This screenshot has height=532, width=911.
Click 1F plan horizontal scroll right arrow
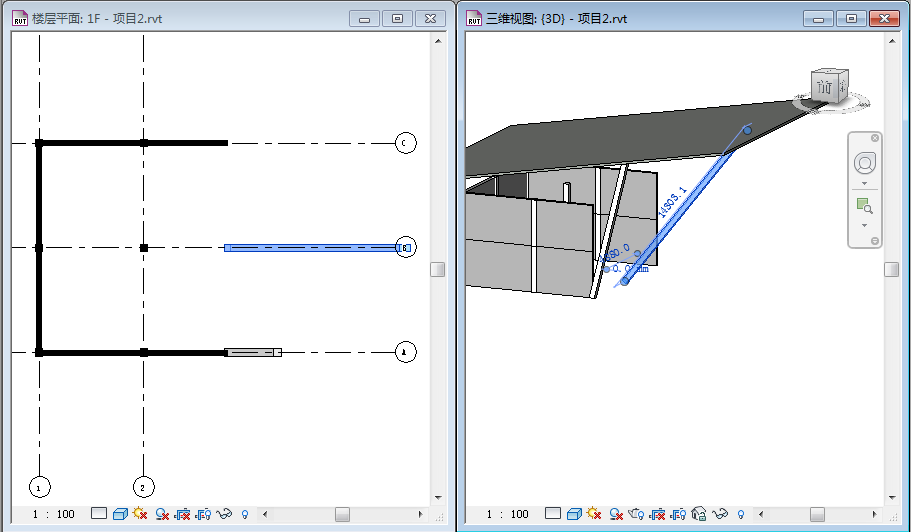(421, 514)
